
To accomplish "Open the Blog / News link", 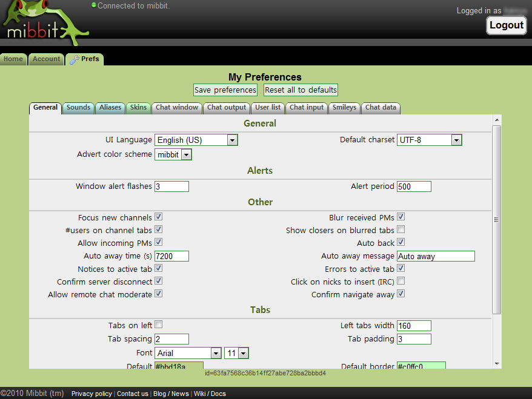I will pos(171,394).
